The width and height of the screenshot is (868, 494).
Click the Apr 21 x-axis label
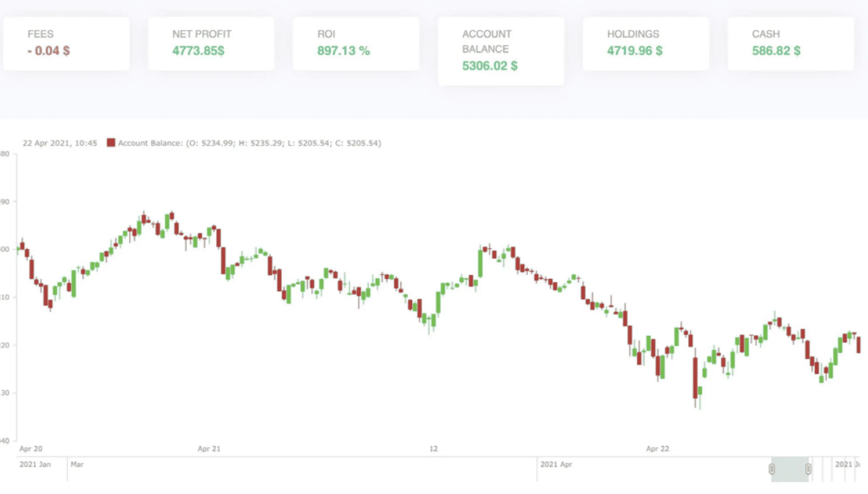[x=209, y=449]
